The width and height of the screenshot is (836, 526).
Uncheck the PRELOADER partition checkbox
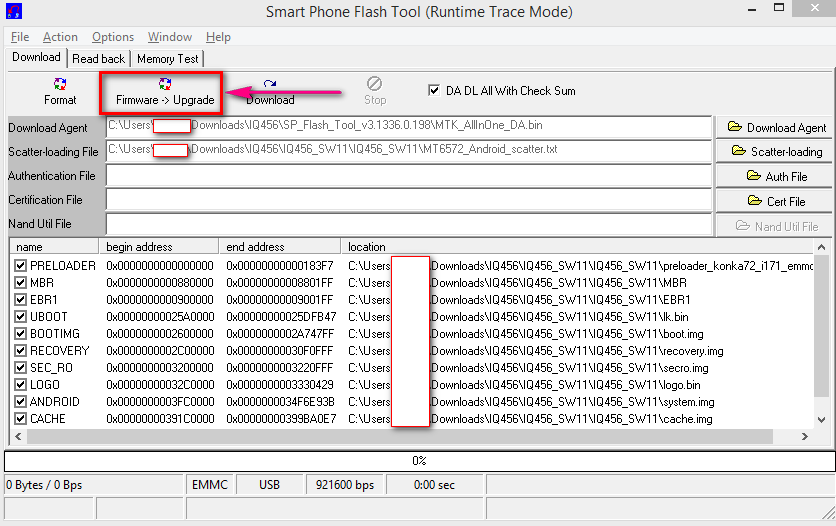click(21, 266)
